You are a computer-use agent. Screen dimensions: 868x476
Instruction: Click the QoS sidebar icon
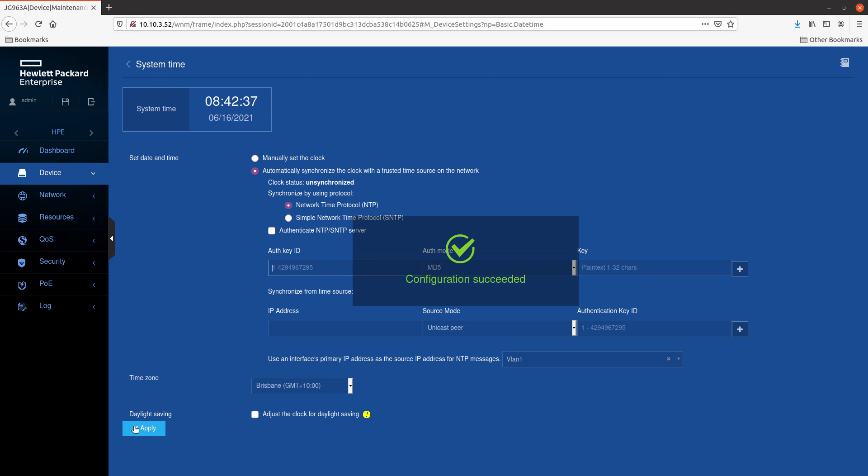[x=22, y=240]
